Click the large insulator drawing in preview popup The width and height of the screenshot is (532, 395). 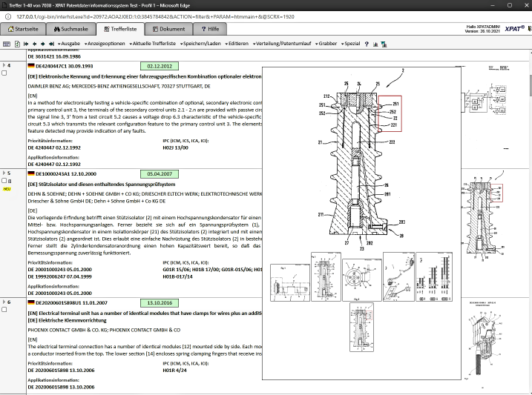(361, 159)
